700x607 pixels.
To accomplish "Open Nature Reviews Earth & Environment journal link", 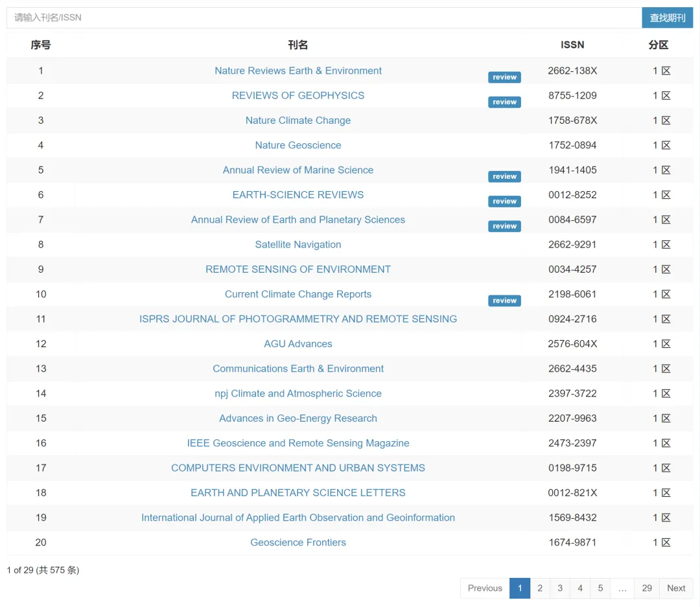I will [x=298, y=71].
